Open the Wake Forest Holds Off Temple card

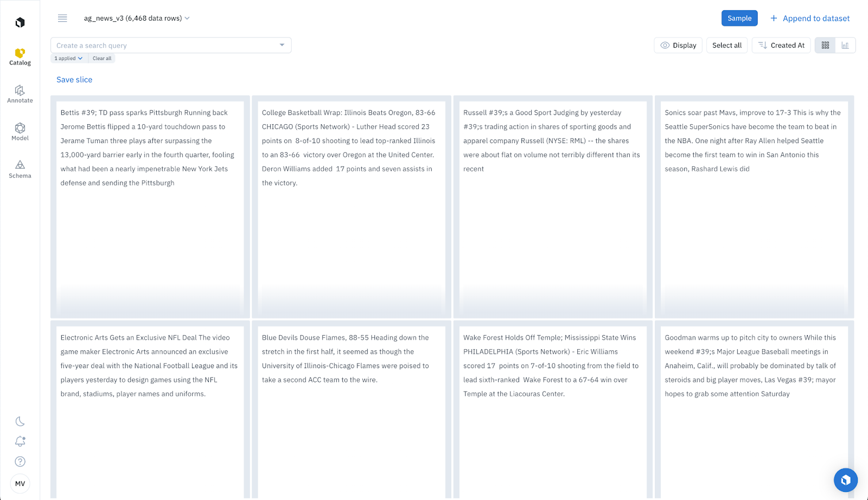553,410
